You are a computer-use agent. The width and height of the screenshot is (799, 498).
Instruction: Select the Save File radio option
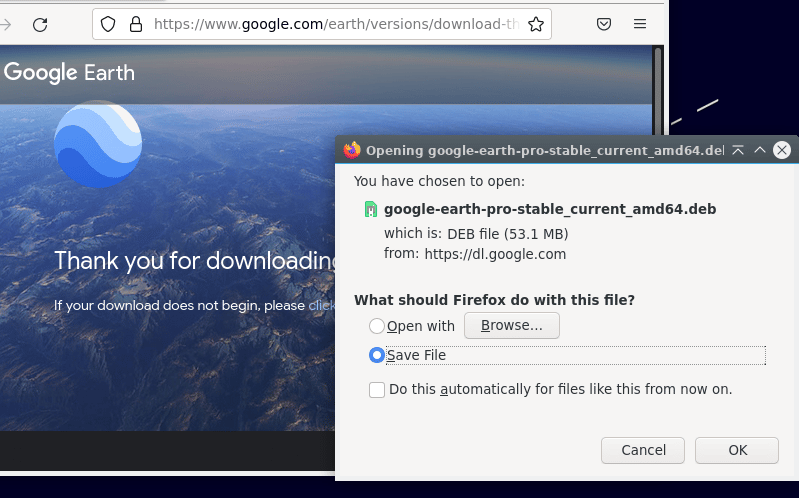377,355
